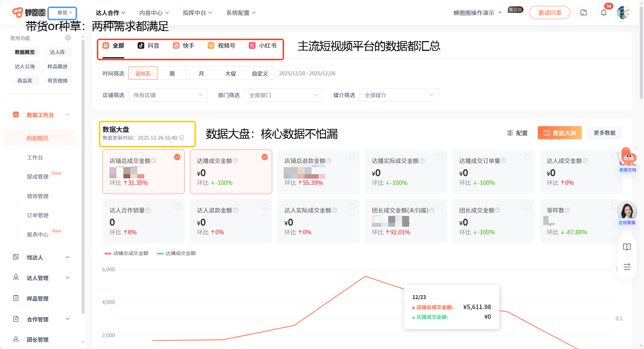Uncheck the 达播成交金额 metric card
Viewport: 644px width, 349px height.
pyautogui.click(x=265, y=157)
